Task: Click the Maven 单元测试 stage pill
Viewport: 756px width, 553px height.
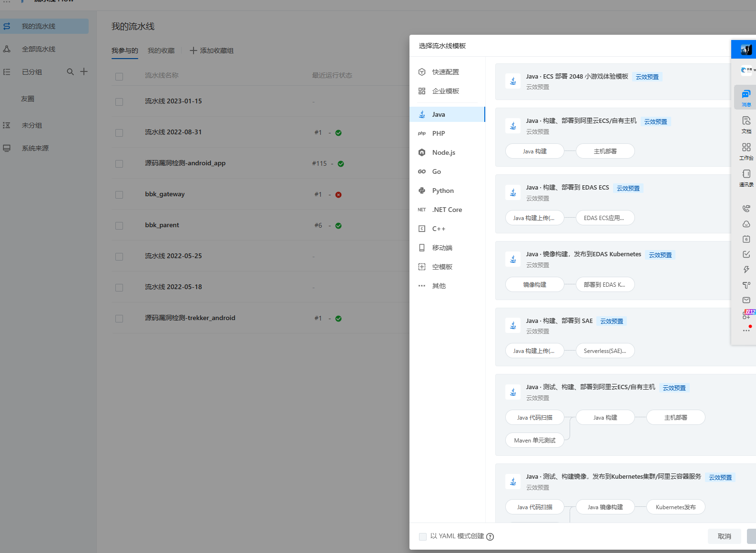Action: pos(535,440)
